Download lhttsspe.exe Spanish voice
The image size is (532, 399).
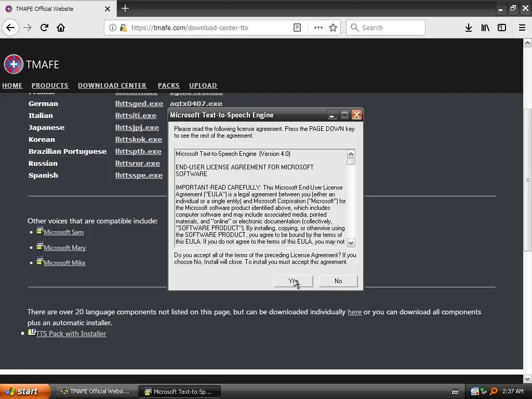click(x=139, y=176)
